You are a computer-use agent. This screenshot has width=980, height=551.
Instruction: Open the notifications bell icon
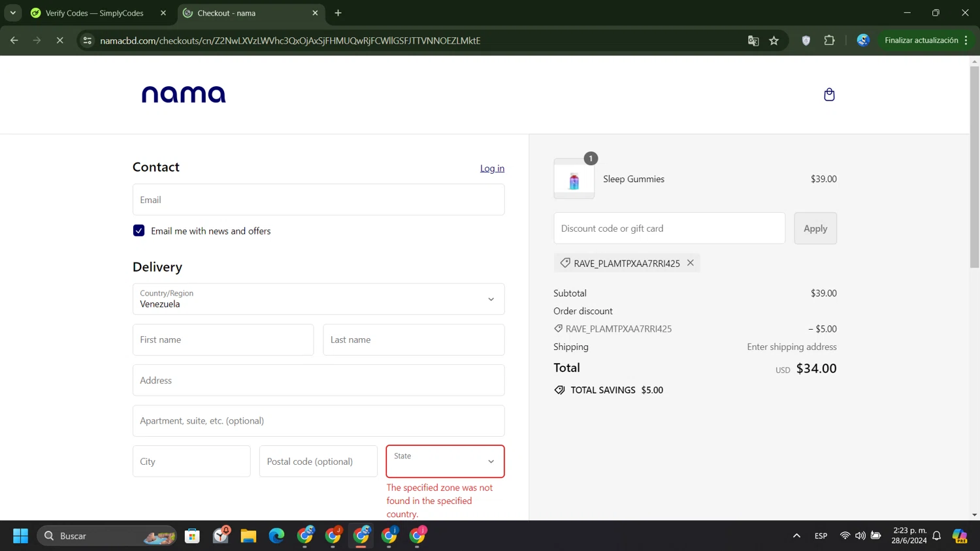pos(936,536)
